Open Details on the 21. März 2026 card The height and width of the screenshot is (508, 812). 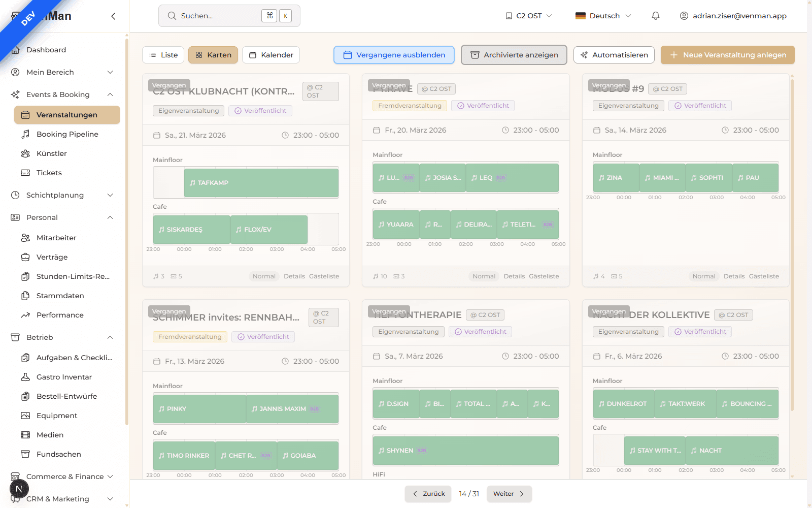[294, 276]
